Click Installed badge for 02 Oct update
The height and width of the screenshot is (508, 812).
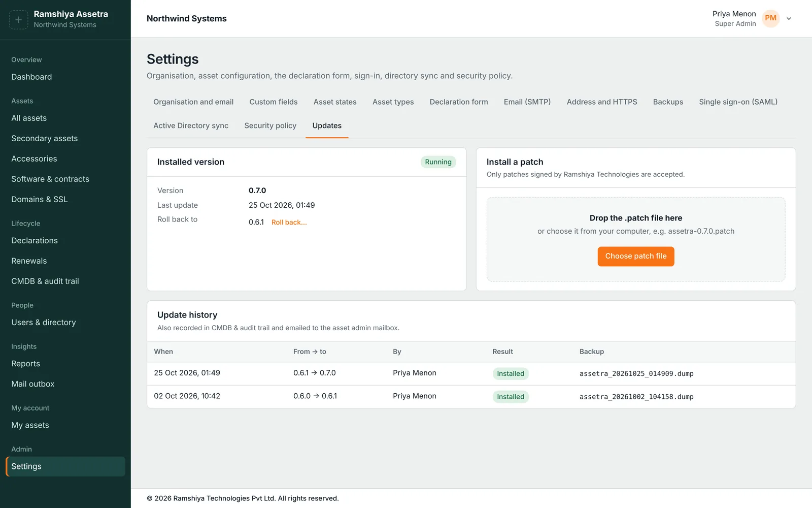tap(511, 397)
